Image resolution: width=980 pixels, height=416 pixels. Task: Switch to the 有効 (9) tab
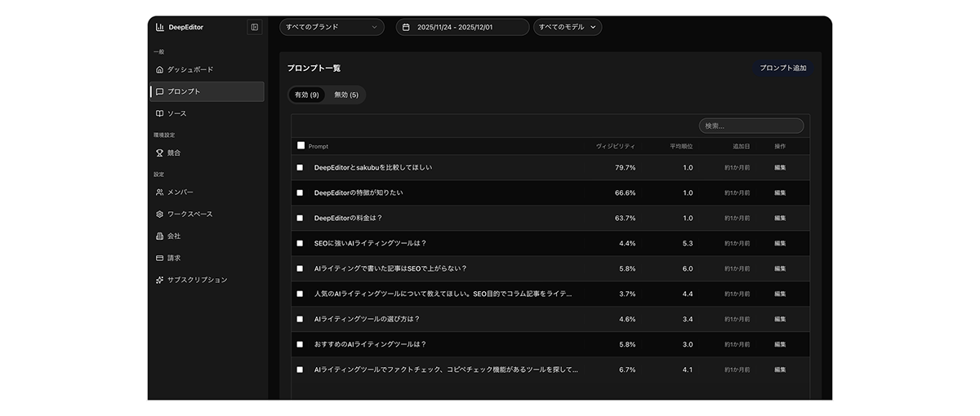click(x=307, y=95)
